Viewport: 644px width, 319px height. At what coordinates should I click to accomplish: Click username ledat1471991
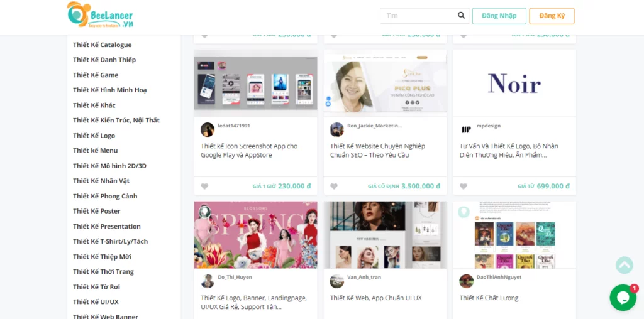[234, 126]
